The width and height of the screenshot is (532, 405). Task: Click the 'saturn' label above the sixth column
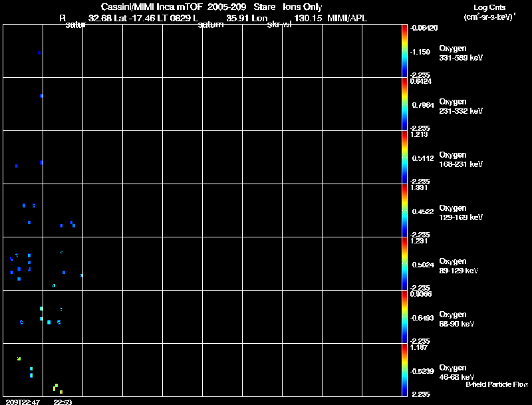point(211,25)
